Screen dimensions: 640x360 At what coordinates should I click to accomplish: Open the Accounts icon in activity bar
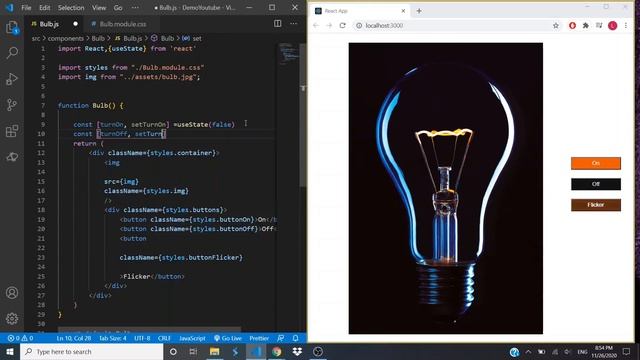pos(12,293)
